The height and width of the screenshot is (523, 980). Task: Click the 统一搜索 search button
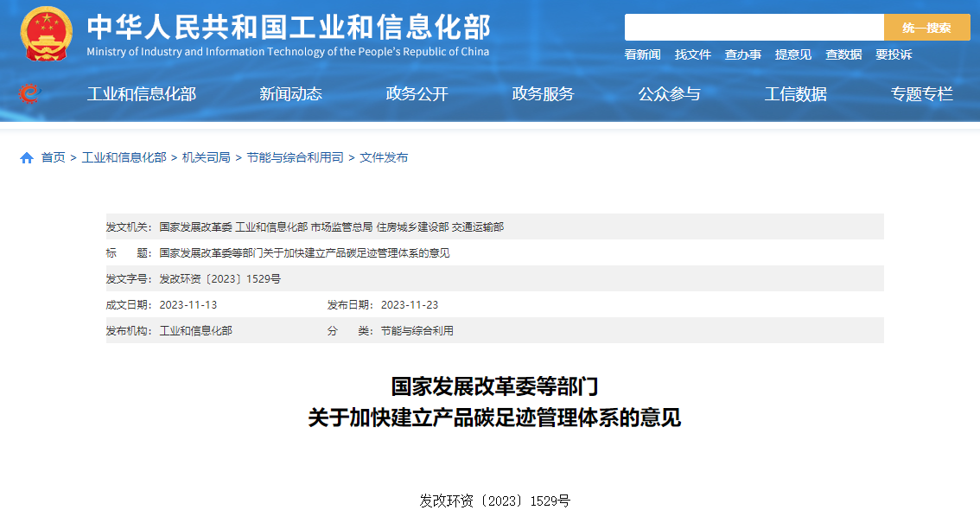point(927,28)
